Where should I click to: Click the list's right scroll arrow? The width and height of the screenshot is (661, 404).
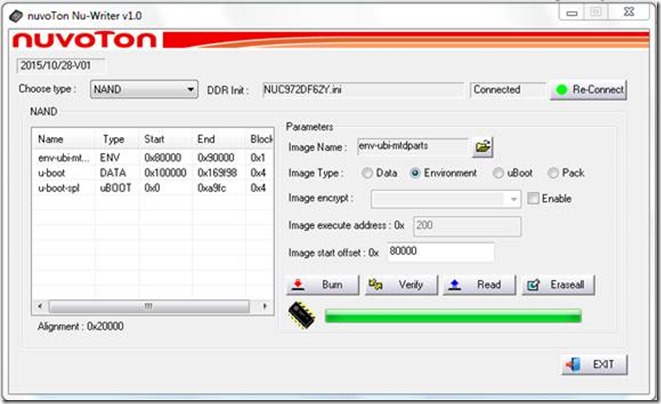tap(265, 306)
